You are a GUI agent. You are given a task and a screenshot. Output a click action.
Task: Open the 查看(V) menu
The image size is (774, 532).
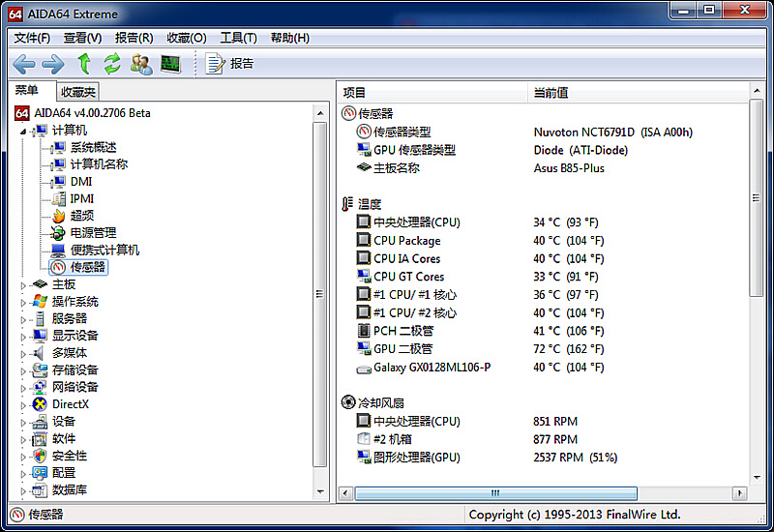point(82,38)
